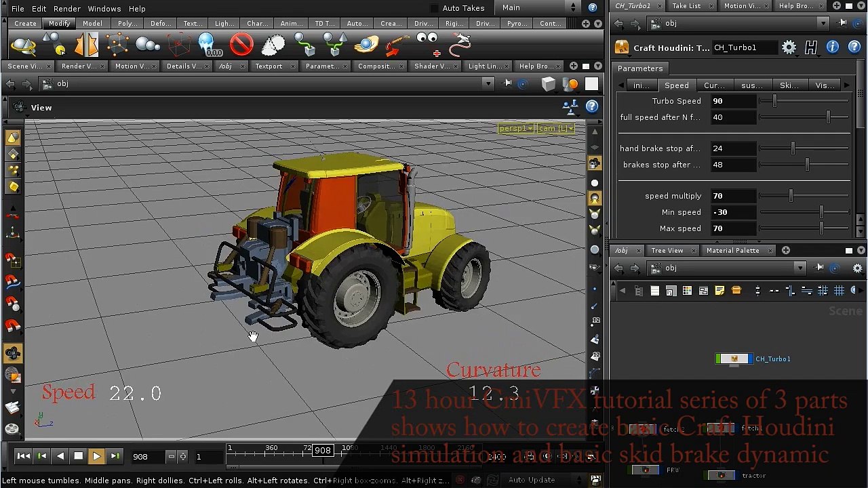Open network editor gear settings
This screenshot has height=488, width=868.
click(857, 268)
